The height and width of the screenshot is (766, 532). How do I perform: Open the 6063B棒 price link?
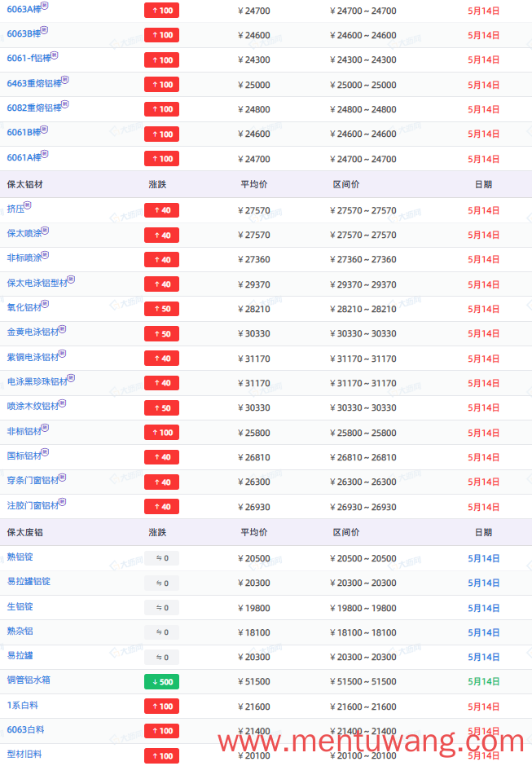(24, 34)
